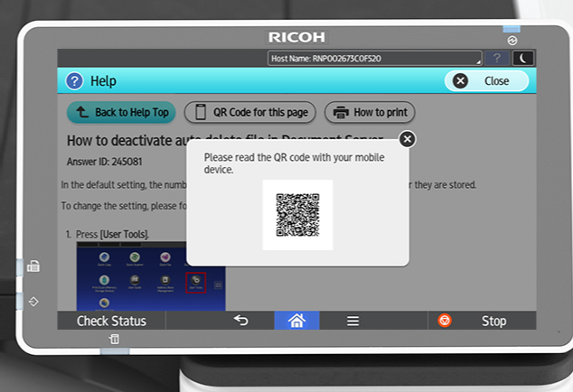Open QR Code for this page

(x=250, y=112)
